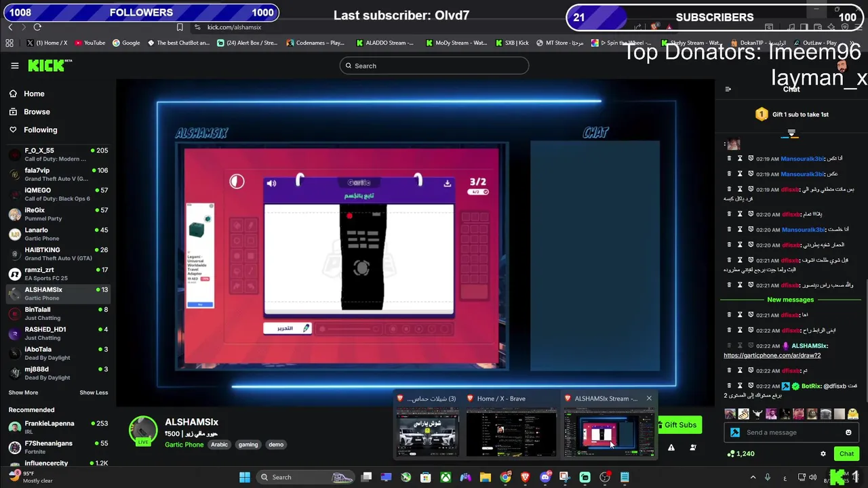This screenshot has width=868, height=488.
Task: Open ALSHAMSIx streamer avatar
Action: click(143, 430)
